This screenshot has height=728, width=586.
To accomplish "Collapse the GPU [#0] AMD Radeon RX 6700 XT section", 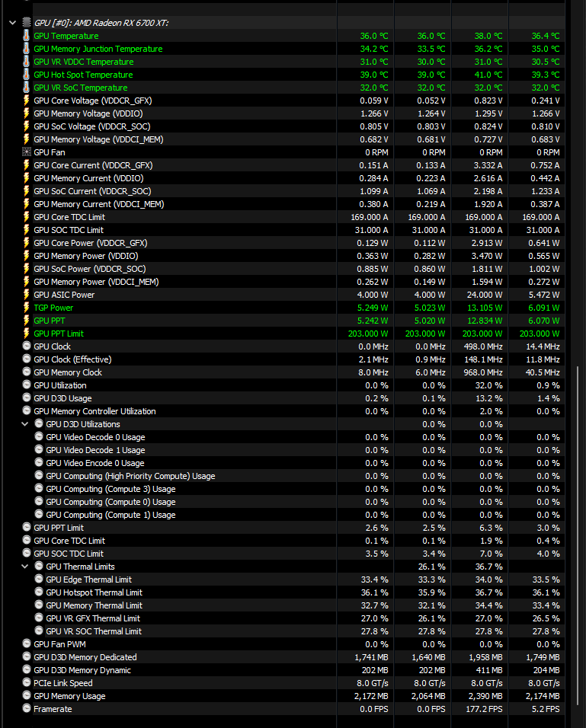I will click(x=12, y=23).
